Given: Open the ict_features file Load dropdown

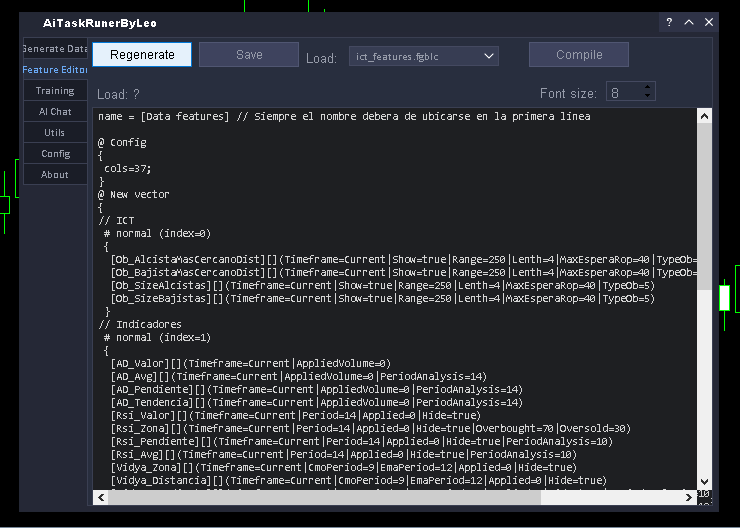Looking at the screenshot, I should pos(423,56).
